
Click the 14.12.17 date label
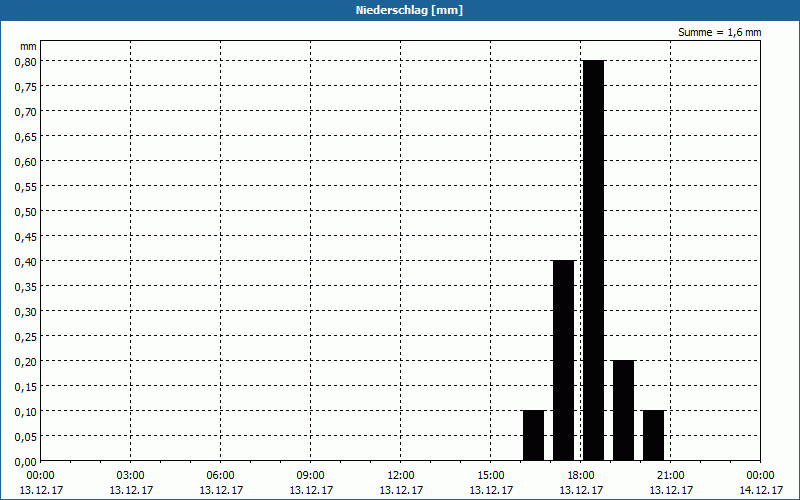point(761,490)
